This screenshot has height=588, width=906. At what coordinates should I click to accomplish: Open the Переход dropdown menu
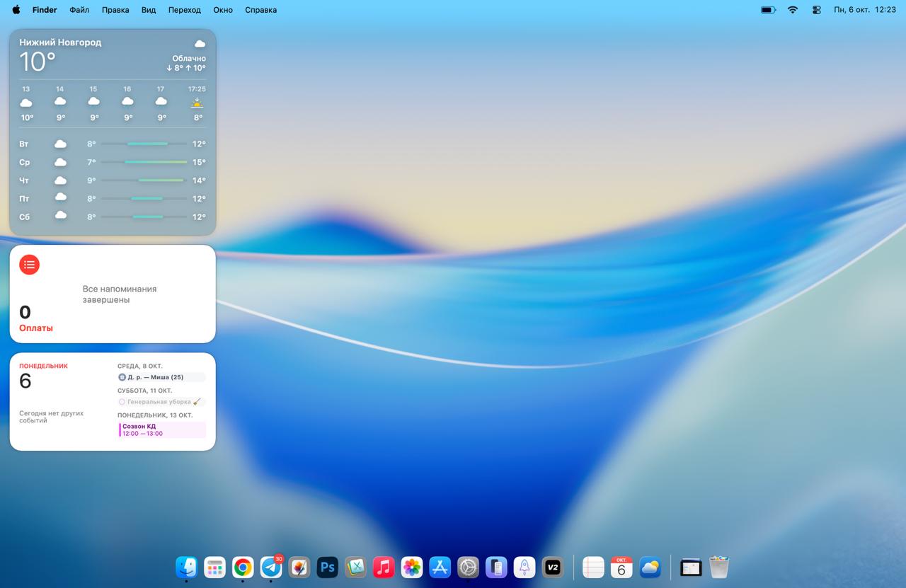pos(184,10)
